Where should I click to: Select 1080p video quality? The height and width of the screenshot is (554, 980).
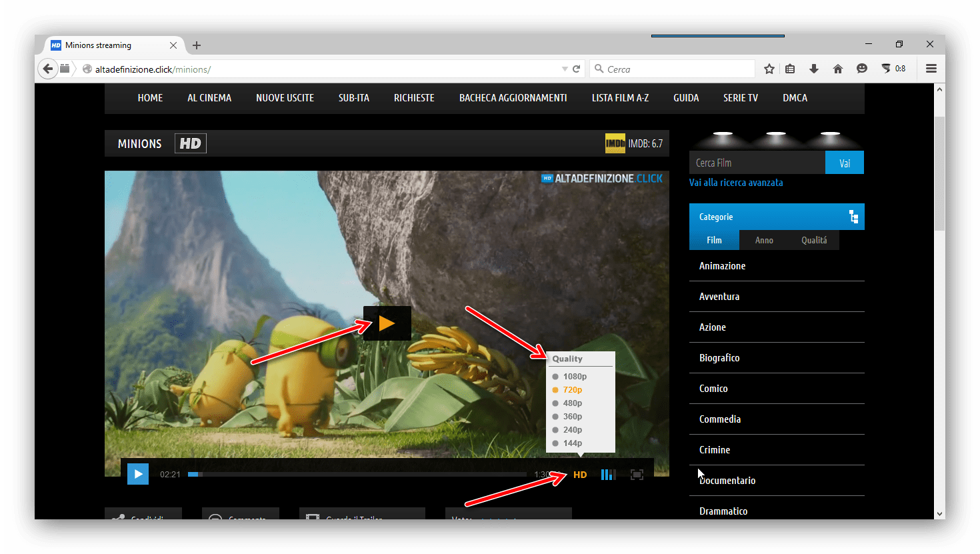575,377
